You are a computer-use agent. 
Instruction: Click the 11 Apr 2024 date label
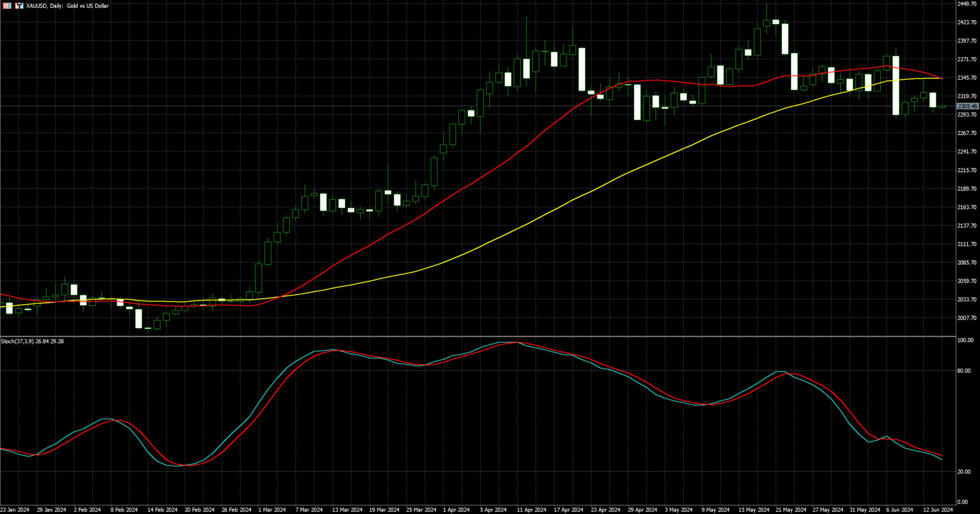click(x=532, y=510)
